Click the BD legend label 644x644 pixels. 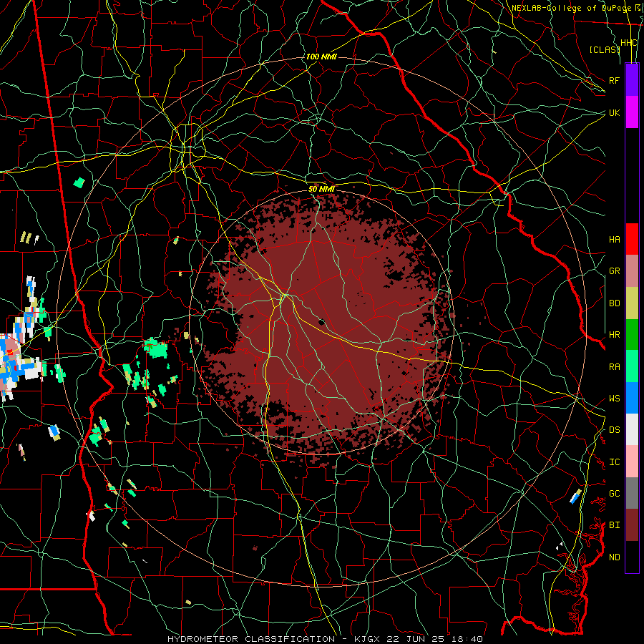pyautogui.click(x=614, y=303)
